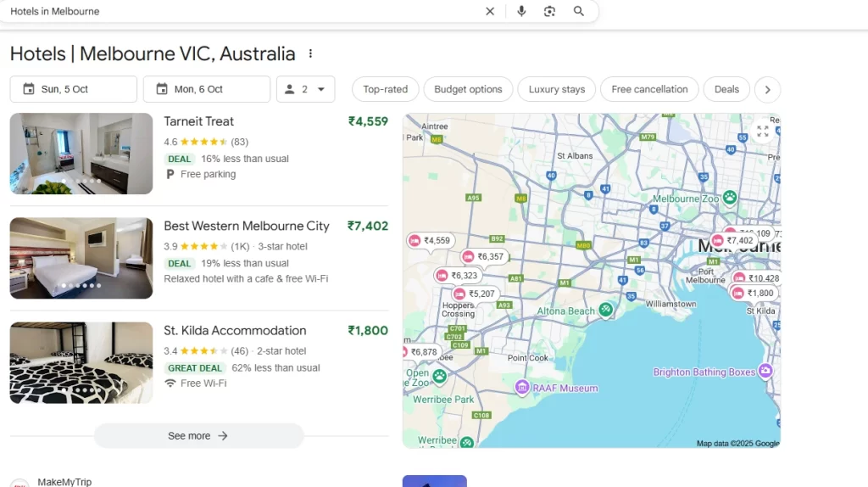Image resolution: width=868 pixels, height=487 pixels.
Task: Enable the Budget options filter
Action: click(x=468, y=89)
